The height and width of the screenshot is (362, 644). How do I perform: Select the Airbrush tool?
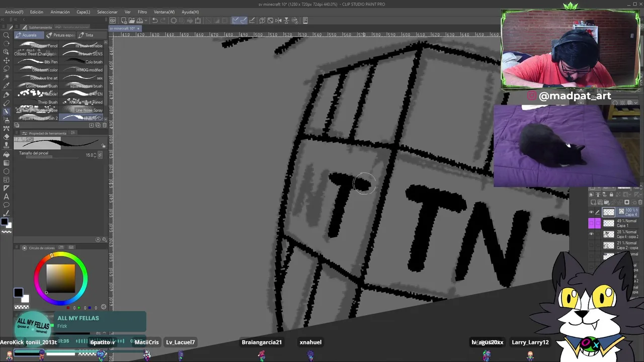point(7,120)
